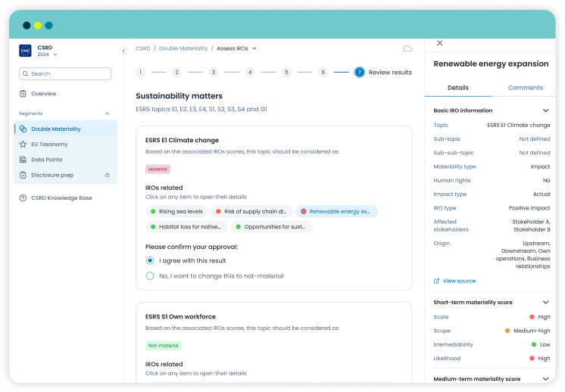
Task: Click the cloud sync icon
Action: coord(407,48)
